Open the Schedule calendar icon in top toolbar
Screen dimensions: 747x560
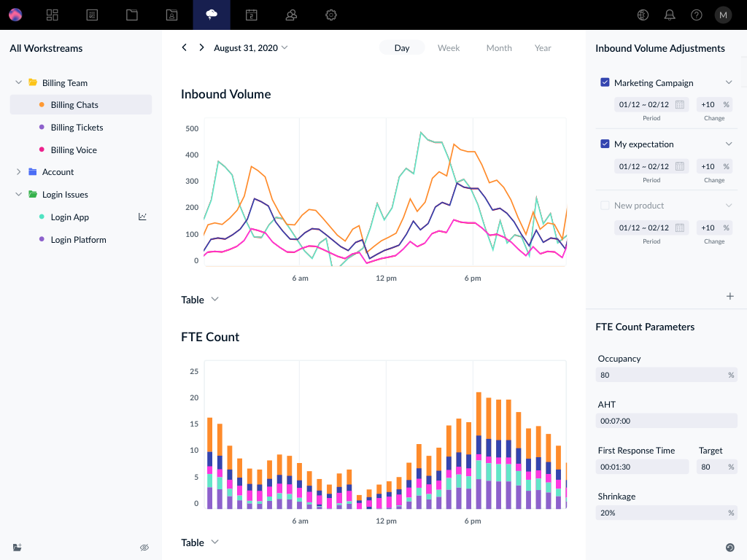coord(252,15)
